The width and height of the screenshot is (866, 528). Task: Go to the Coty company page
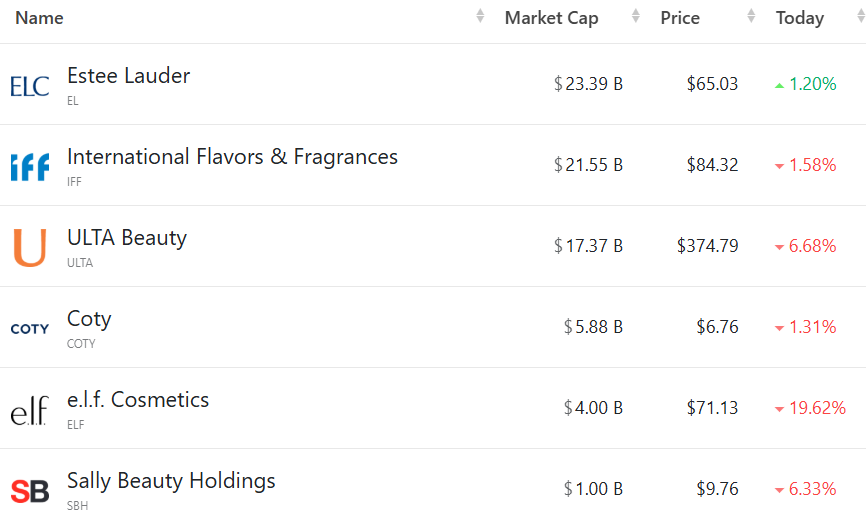coord(89,319)
